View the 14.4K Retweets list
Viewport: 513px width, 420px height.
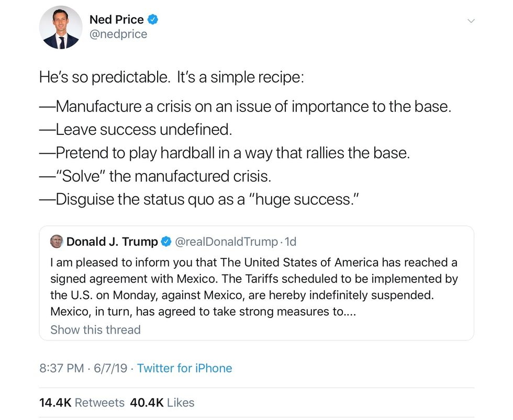point(82,403)
